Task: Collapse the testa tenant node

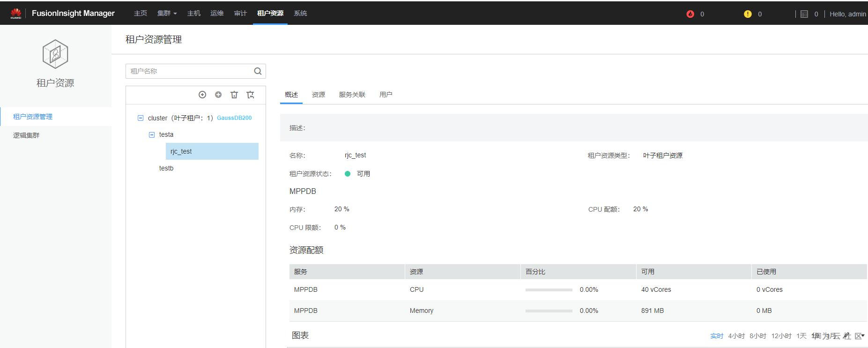Action: click(x=151, y=134)
